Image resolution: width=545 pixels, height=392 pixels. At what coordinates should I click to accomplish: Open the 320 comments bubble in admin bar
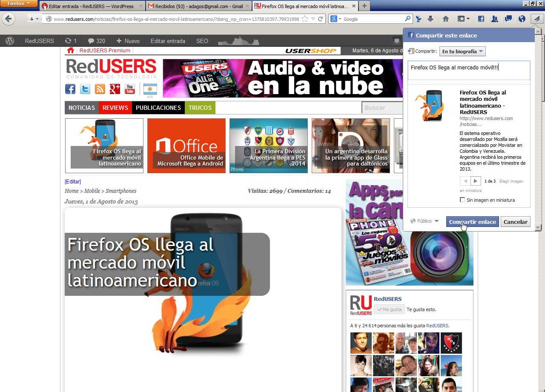[97, 41]
